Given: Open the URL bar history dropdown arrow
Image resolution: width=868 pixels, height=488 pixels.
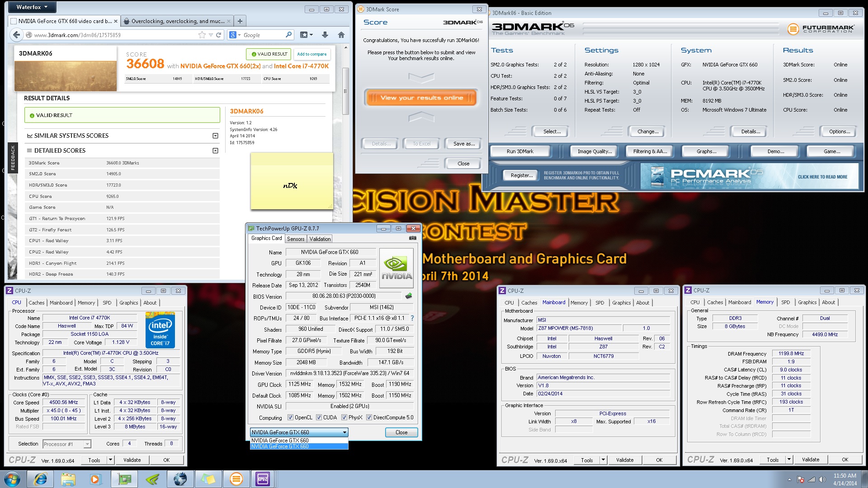Looking at the screenshot, I should (211, 35).
